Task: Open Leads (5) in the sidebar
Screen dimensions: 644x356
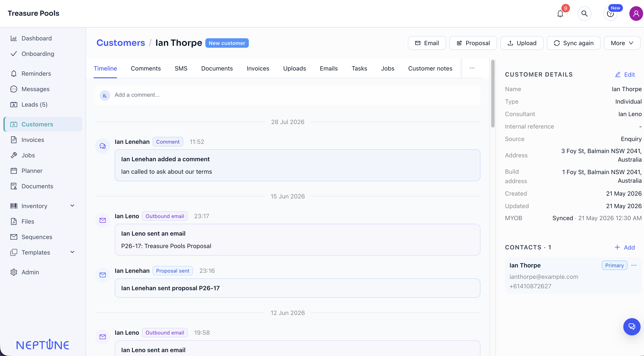Action: [43, 104]
